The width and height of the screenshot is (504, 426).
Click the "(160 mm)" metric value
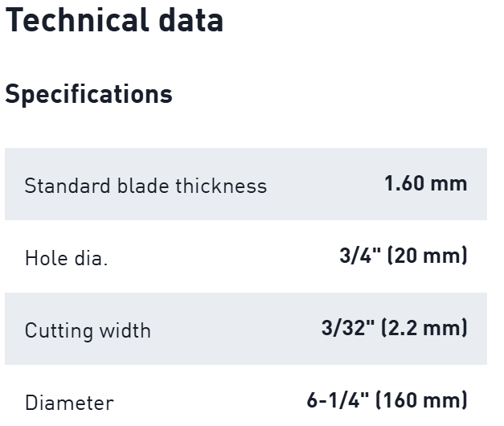pyautogui.click(x=421, y=399)
